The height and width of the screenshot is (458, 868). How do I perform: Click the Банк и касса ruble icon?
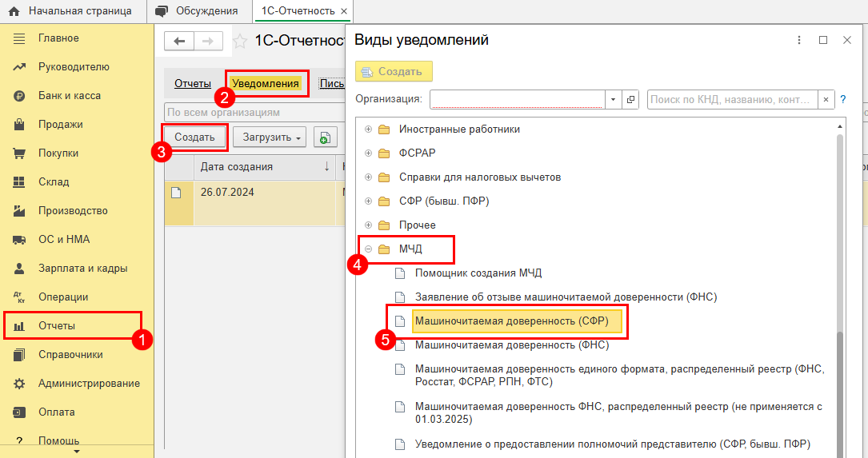tap(19, 96)
